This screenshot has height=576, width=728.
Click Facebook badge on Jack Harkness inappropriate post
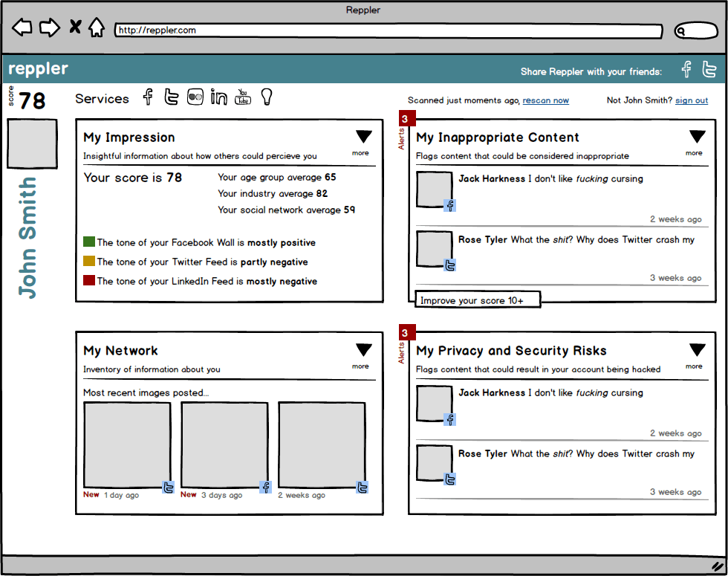pos(450,205)
